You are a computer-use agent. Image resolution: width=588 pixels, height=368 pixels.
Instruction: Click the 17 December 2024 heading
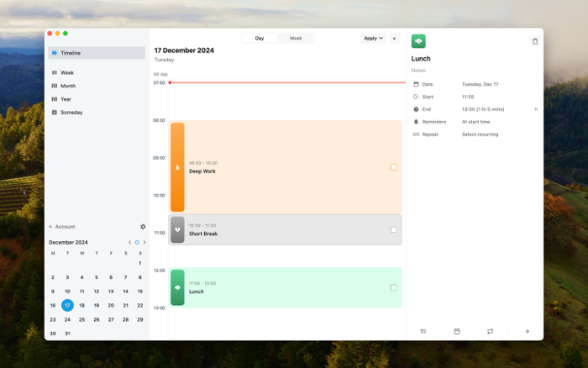(184, 50)
